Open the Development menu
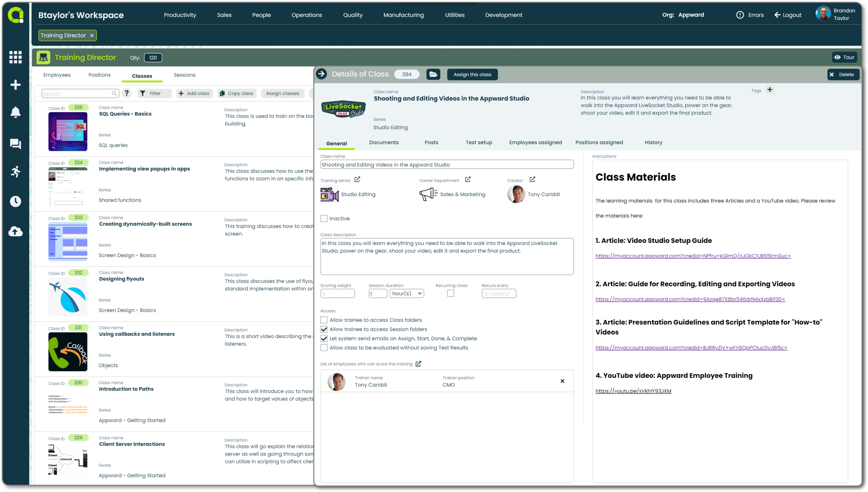This screenshot has height=492, width=868. point(504,15)
